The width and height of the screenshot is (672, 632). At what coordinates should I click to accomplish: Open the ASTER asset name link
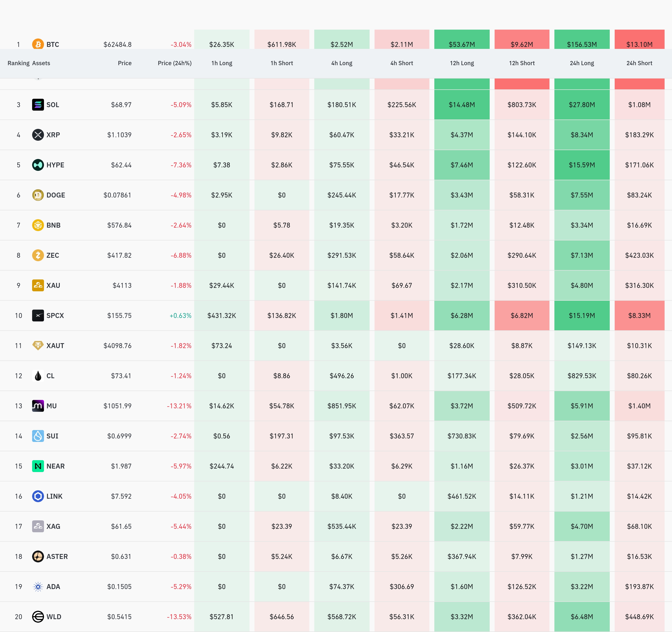point(57,556)
